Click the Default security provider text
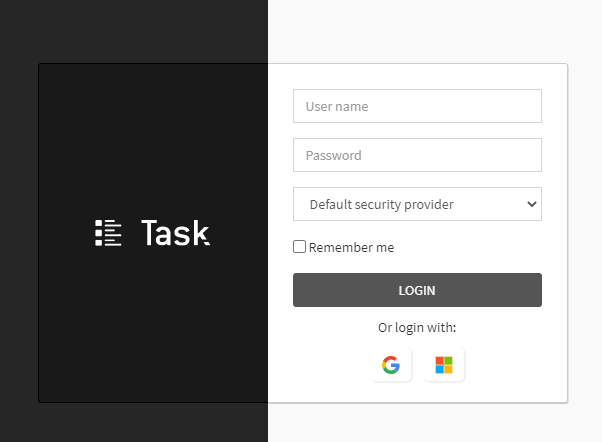Image resolution: width=602 pixels, height=442 pixels. coord(382,204)
